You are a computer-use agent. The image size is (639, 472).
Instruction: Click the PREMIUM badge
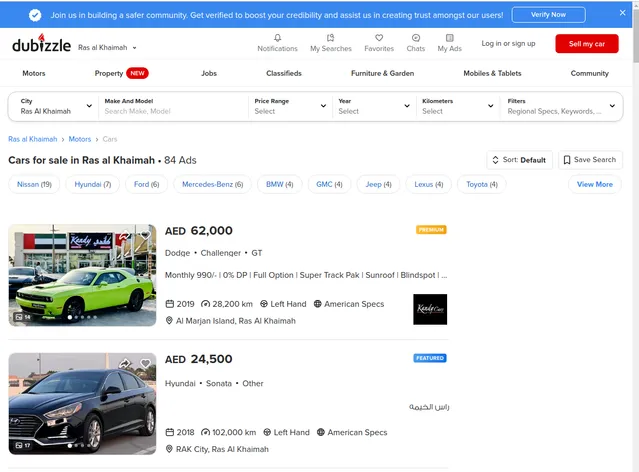(x=431, y=230)
